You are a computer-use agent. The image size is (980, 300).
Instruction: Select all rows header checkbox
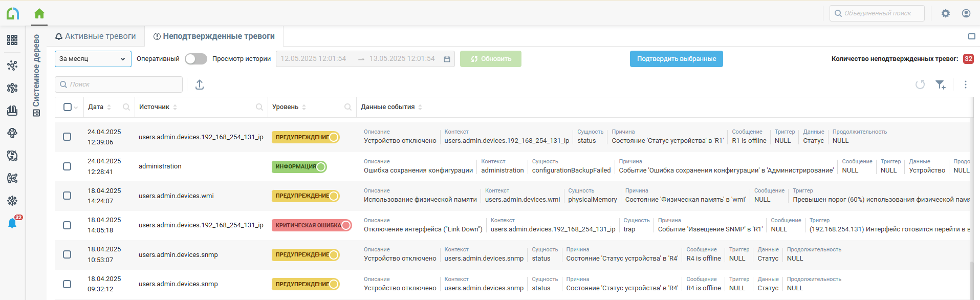tap(68, 107)
